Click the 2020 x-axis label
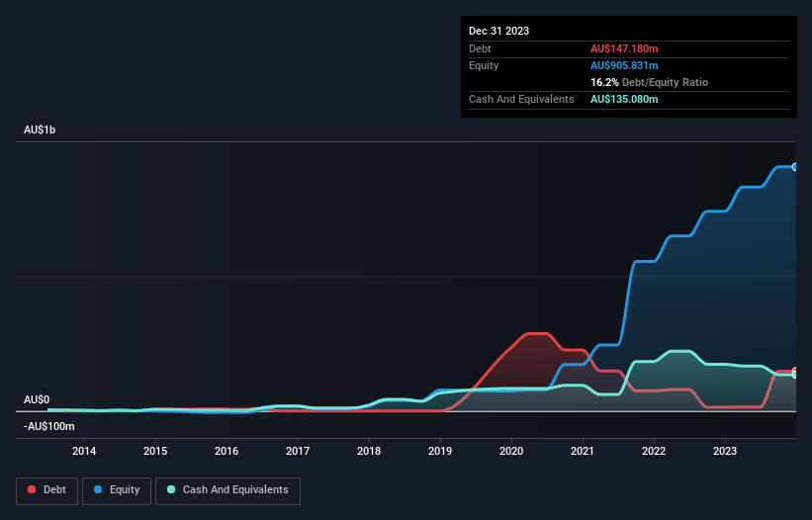812x520 pixels. (x=511, y=451)
